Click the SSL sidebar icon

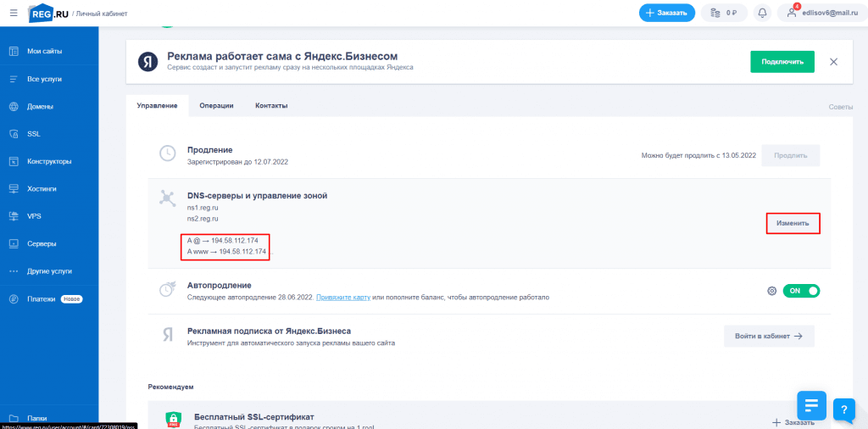pos(14,134)
